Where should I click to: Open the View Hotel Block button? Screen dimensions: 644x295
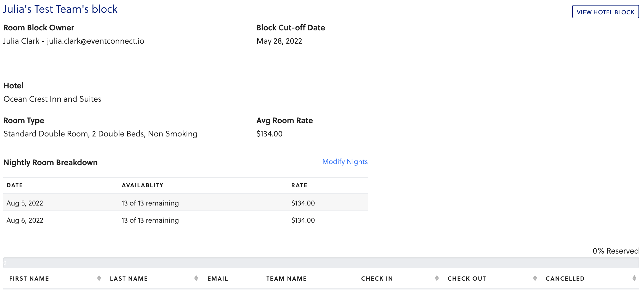pyautogui.click(x=605, y=12)
